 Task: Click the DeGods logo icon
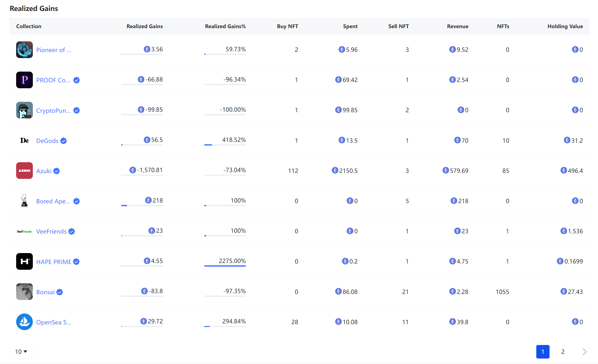[x=24, y=141]
